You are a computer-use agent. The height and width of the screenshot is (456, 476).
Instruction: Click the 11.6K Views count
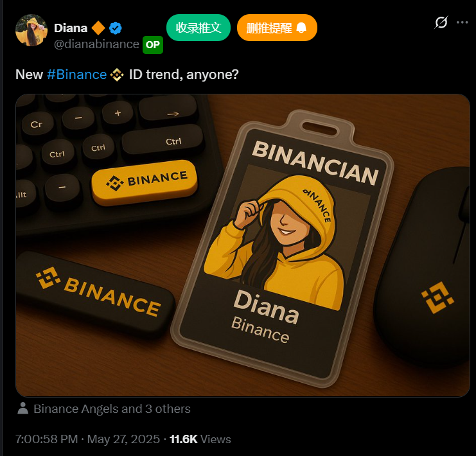200,439
